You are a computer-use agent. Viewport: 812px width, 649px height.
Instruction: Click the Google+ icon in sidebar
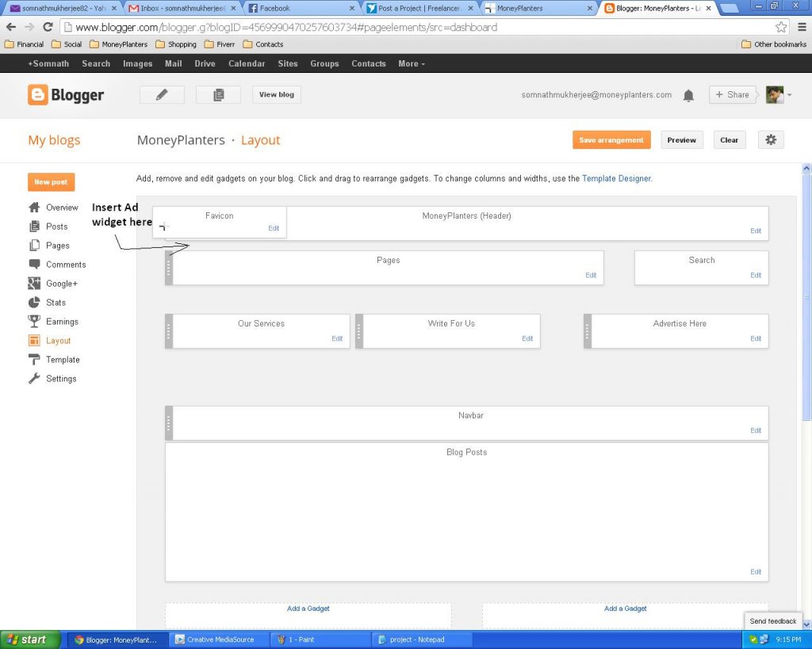[34, 283]
